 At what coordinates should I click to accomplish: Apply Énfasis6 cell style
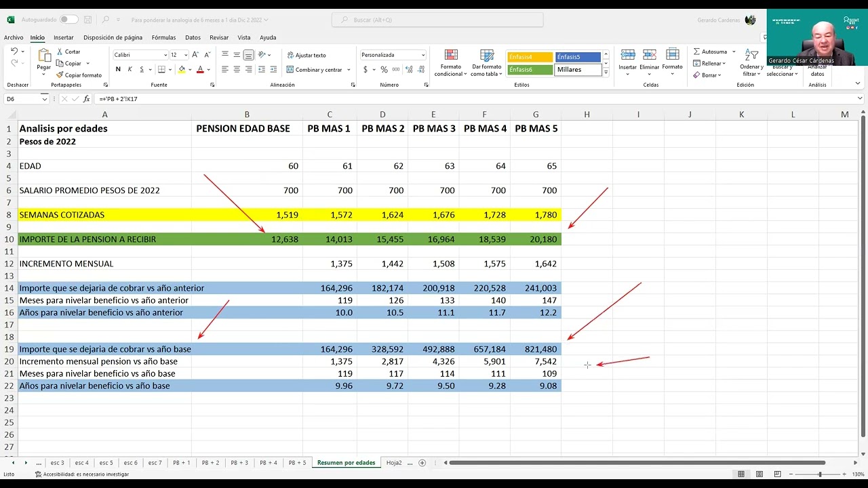[530, 69]
